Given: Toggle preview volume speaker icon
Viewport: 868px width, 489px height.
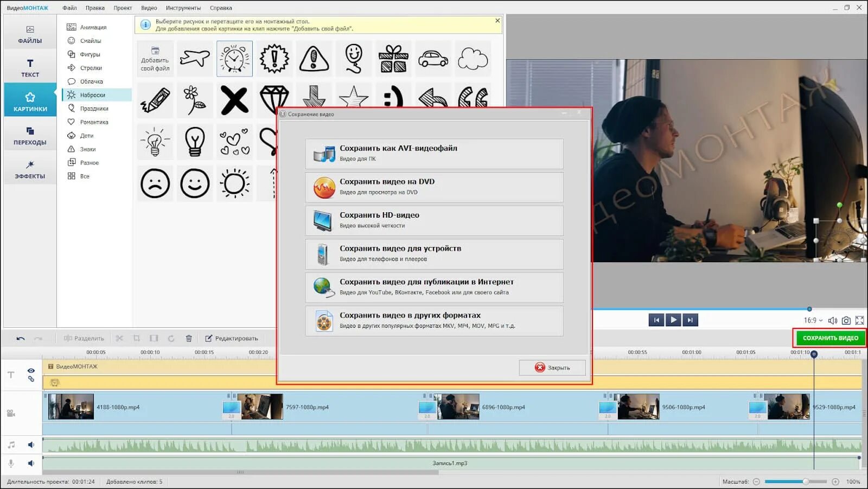Looking at the screenshot, I should point(833,320).
